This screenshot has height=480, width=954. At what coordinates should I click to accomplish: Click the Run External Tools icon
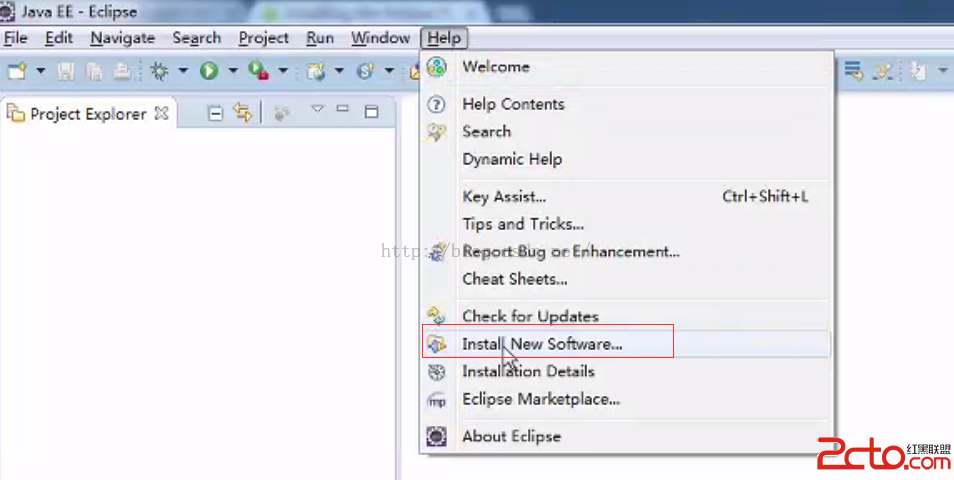tap(259, 71)
